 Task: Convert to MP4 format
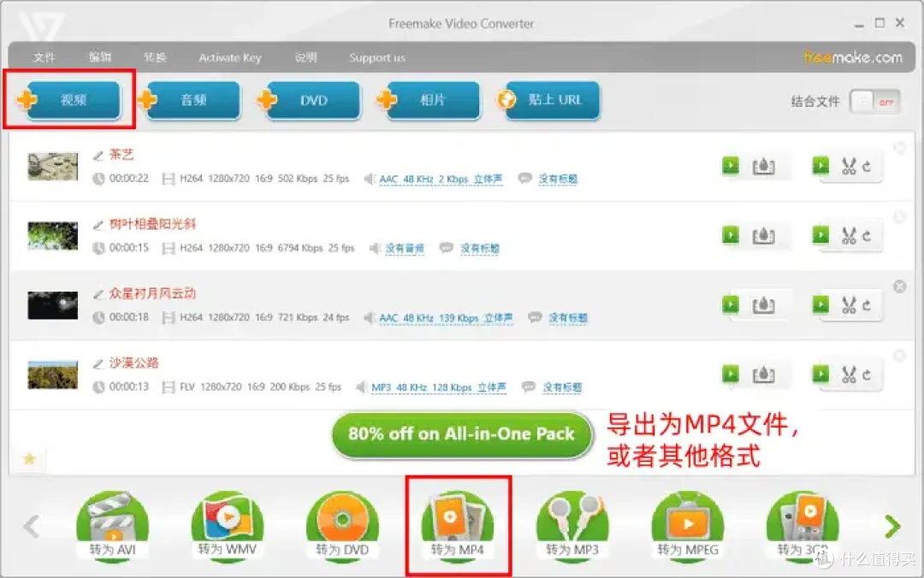pos(457,526)
